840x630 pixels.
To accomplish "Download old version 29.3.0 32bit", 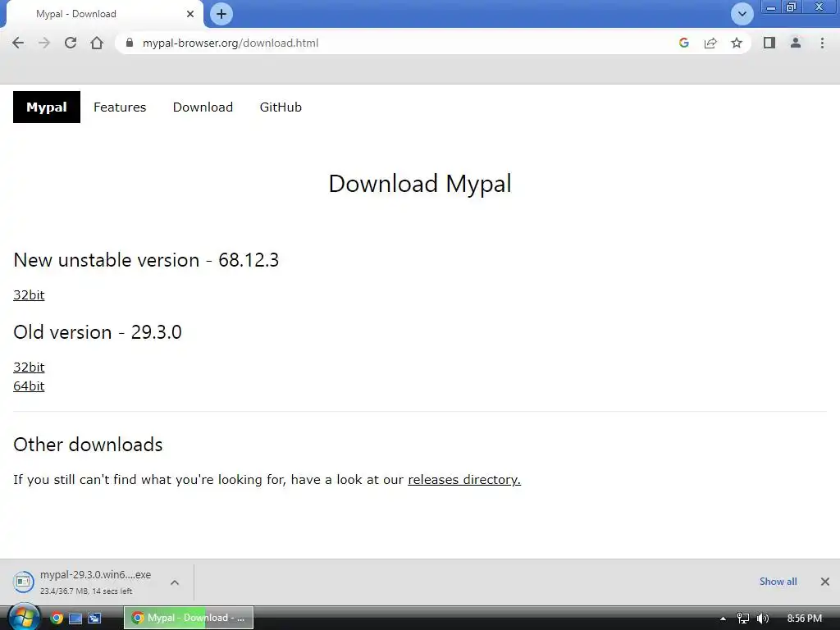I will coord(29,367).
